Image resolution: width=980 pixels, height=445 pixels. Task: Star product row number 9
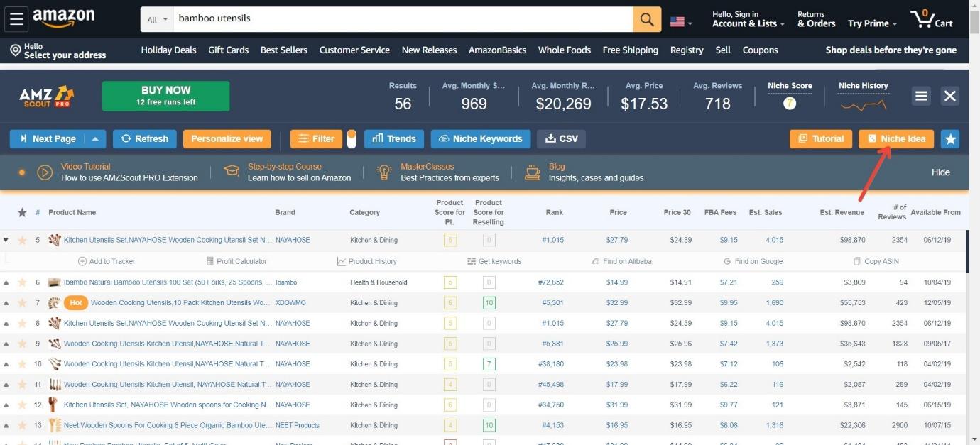pos(22,344)
